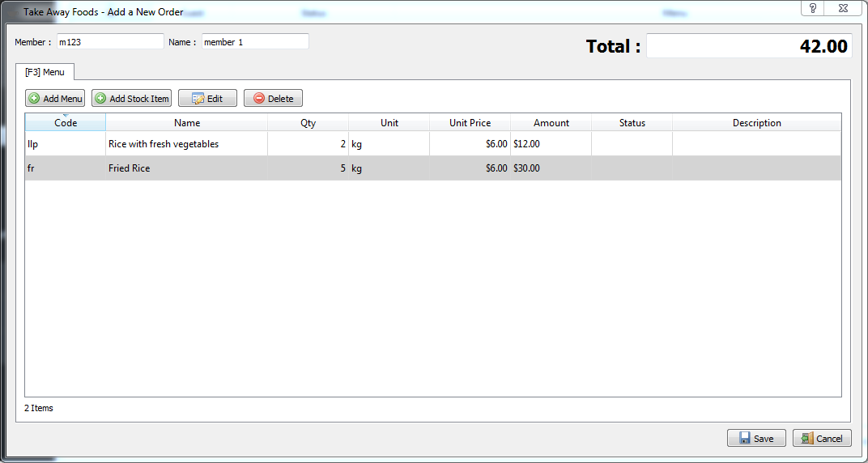Click the Cancel exit door icon

[x=806, y=438]
